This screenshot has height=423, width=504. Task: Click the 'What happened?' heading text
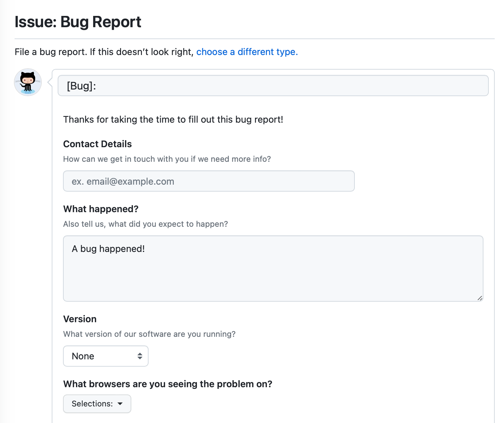(101, 209)
